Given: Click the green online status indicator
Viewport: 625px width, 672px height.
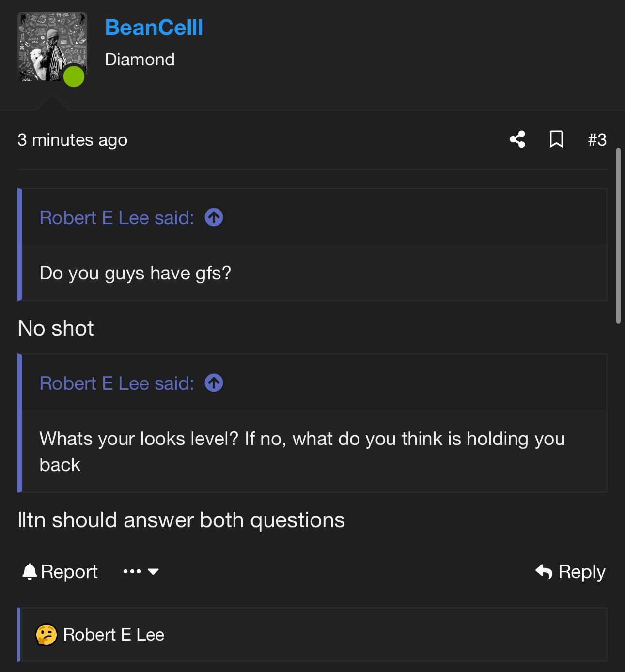Looking at the screenshot, I should (74, 76).
